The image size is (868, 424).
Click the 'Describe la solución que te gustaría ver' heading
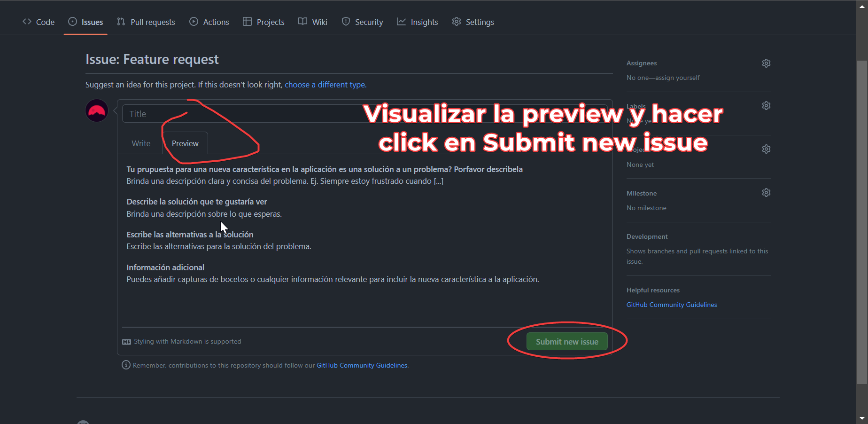click(x=197, y=202)
